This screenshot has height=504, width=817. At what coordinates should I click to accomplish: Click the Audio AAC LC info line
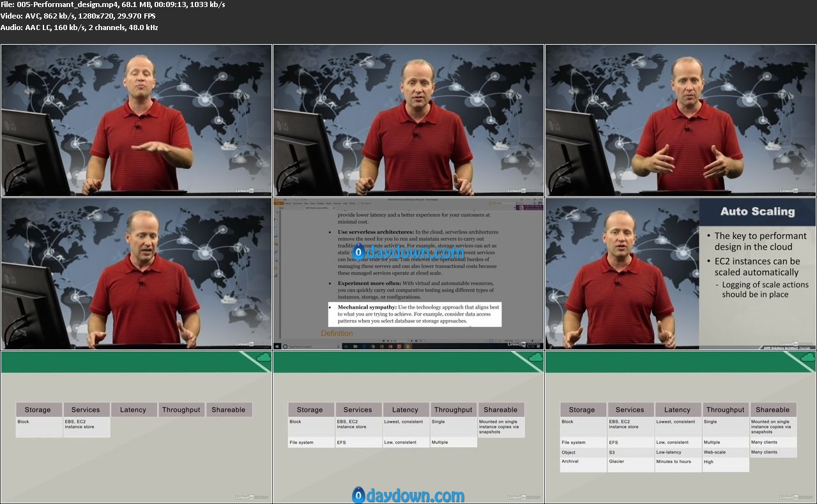[x=80, y=27]
